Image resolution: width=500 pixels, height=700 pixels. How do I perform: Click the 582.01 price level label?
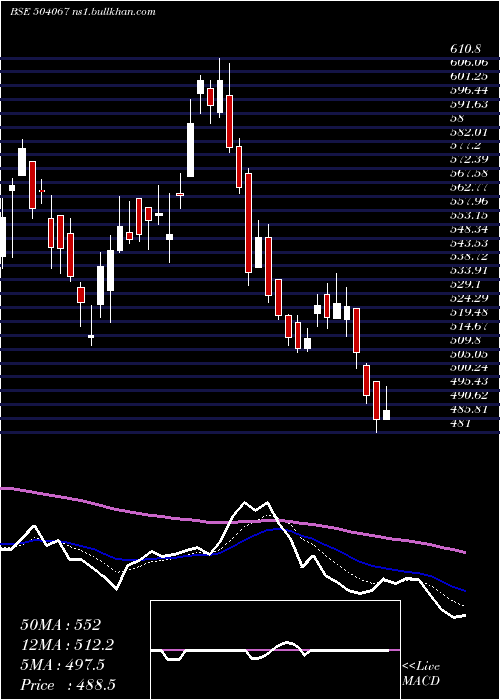(x=469, y=132)
